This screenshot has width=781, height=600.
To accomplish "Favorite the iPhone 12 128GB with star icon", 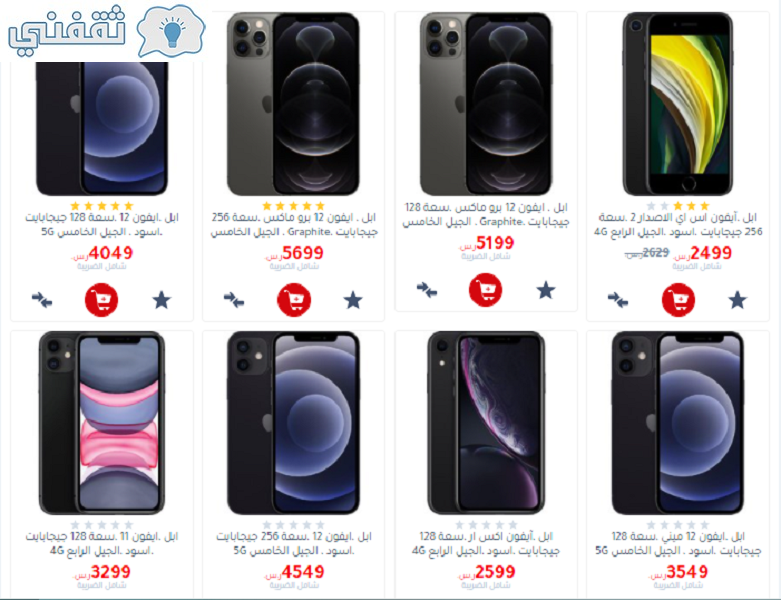I will pos(161,300).
